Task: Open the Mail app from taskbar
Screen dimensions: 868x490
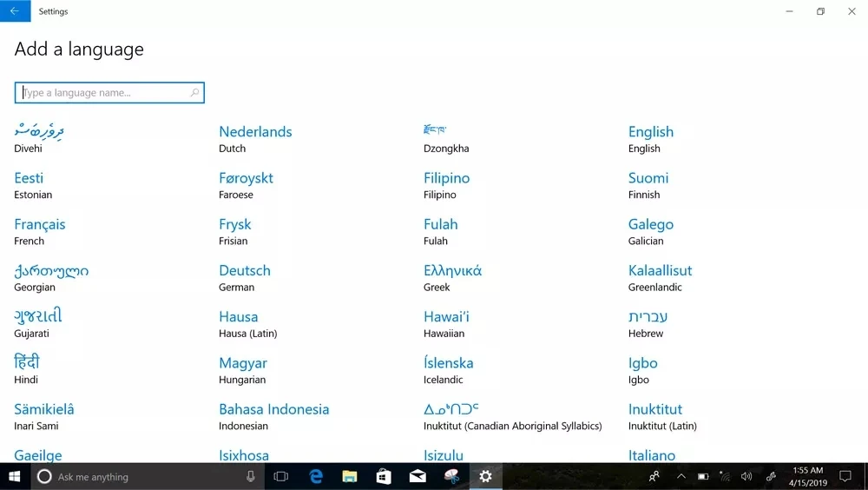Action: tap(418, 477)
